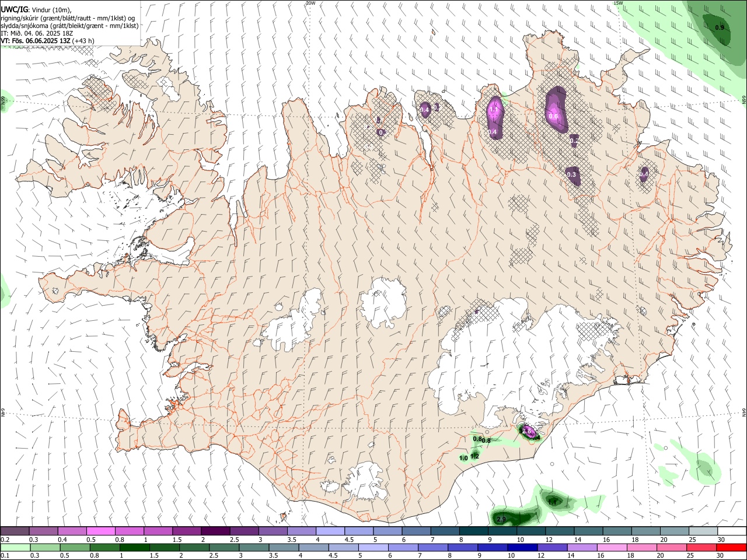This screenshot has height=560, width=747.
Task: Click the 'UWC/IG: Vindur (10m)' title line
Action: [36, 10]
